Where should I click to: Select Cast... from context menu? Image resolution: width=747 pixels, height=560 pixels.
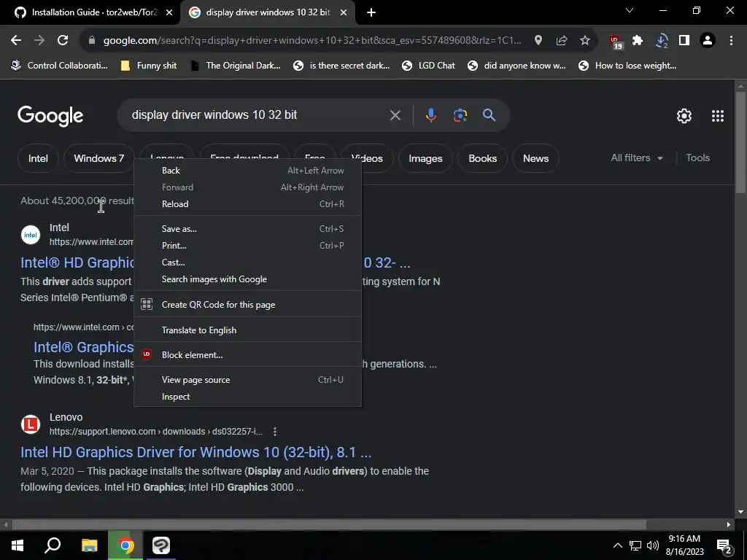point(247,262)
